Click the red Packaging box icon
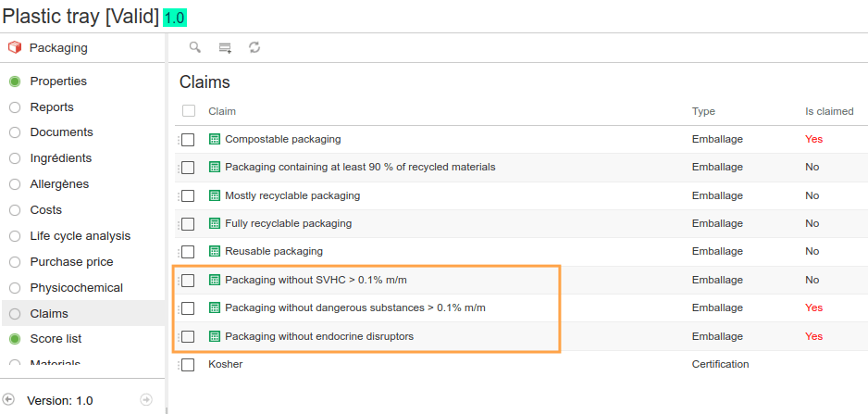Viewport: 868px width, 414px height. [14, 47]
